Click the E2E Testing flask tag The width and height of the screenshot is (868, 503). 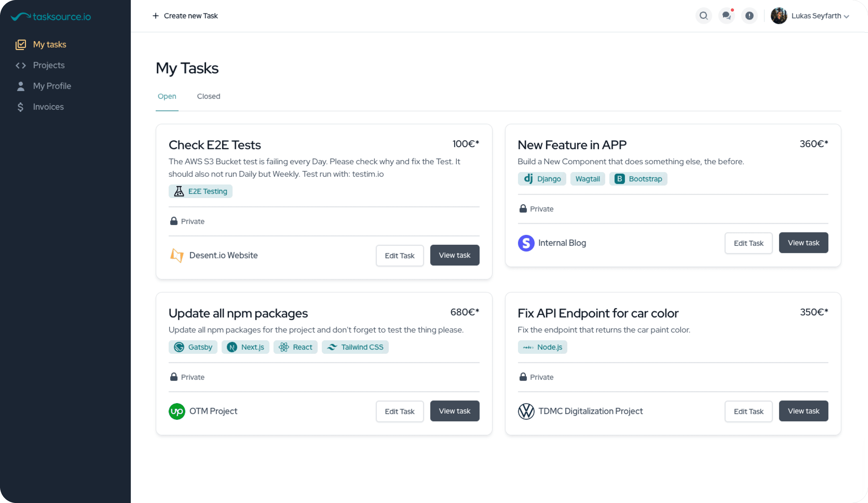(200, 192)
